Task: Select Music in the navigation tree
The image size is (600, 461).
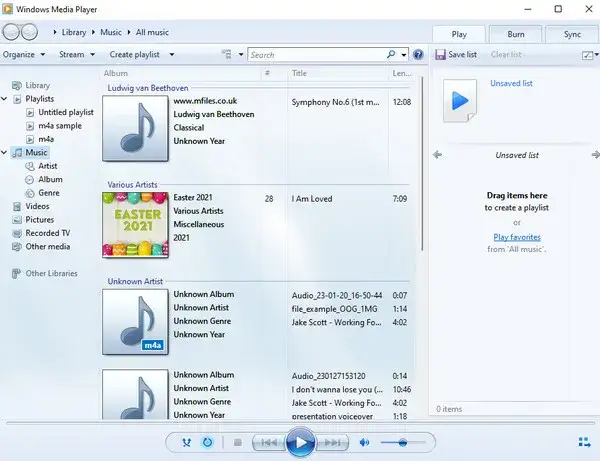Action: [36, 152]
